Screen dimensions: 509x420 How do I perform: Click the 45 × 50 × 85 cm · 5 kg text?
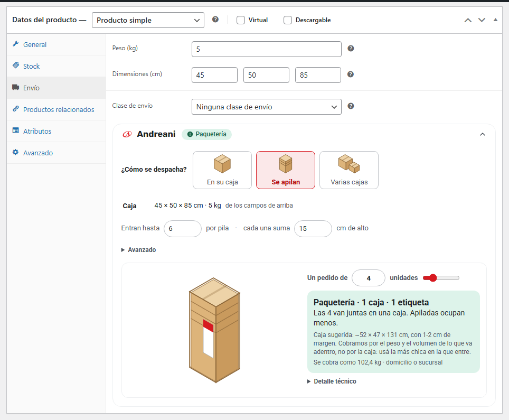pos(187,206)
